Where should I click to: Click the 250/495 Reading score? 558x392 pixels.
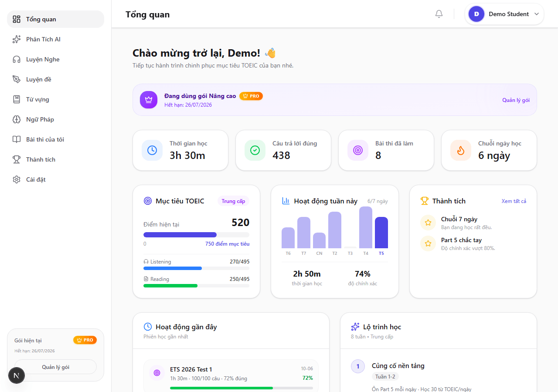coord(240,279)
